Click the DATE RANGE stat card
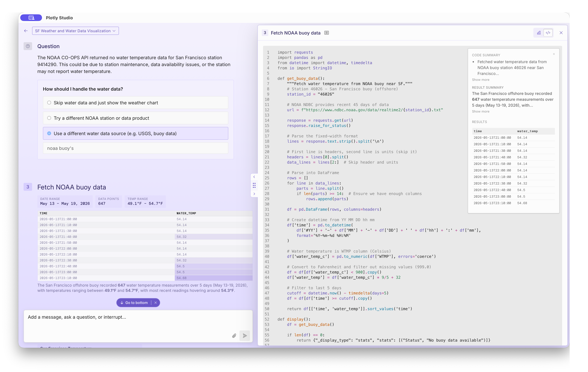Screen dimensions: 588x372 point(65,202)
